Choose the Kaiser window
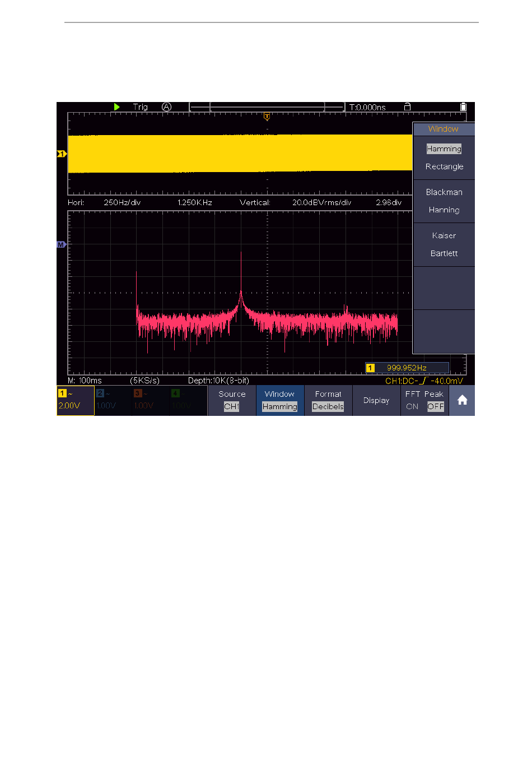This screenshot has width=532, height=783. click(444, 235)
